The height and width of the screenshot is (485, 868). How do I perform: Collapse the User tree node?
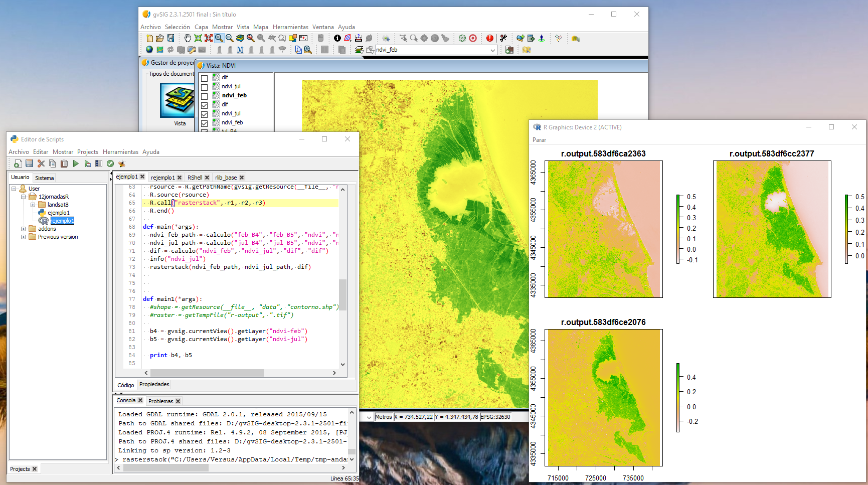tap(14, 189)
